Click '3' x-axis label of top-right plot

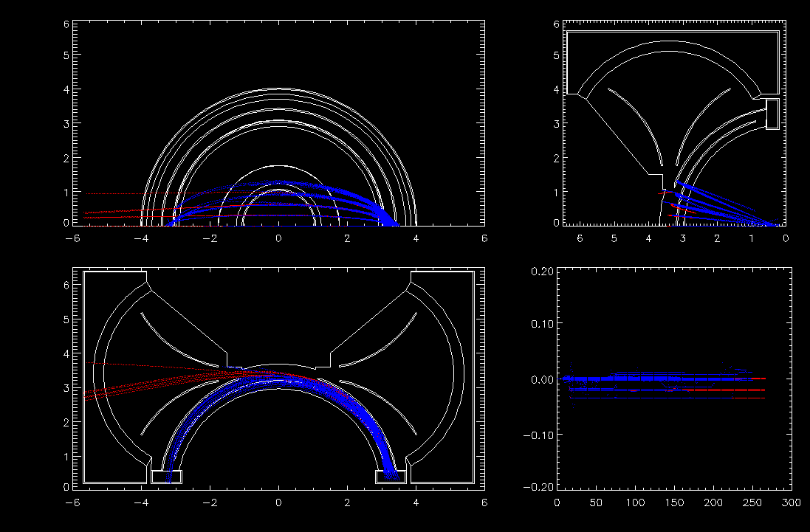(682, 238)
